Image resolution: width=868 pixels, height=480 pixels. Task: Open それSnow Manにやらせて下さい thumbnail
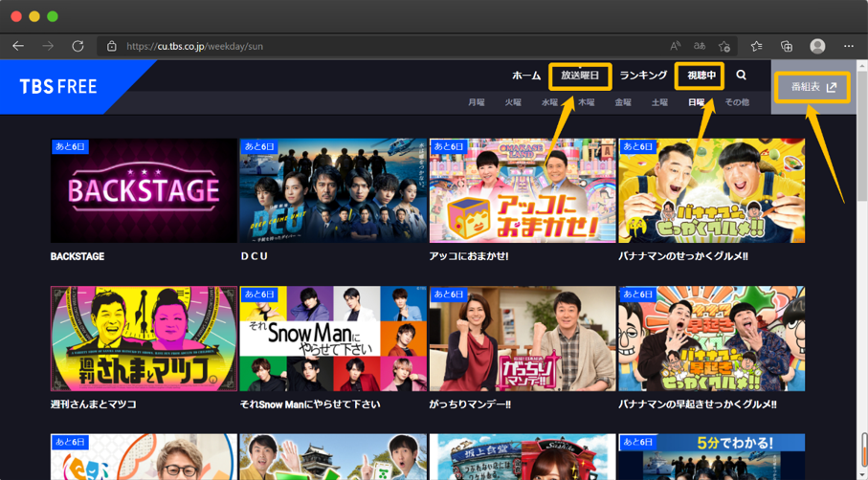tap(333, 338)
